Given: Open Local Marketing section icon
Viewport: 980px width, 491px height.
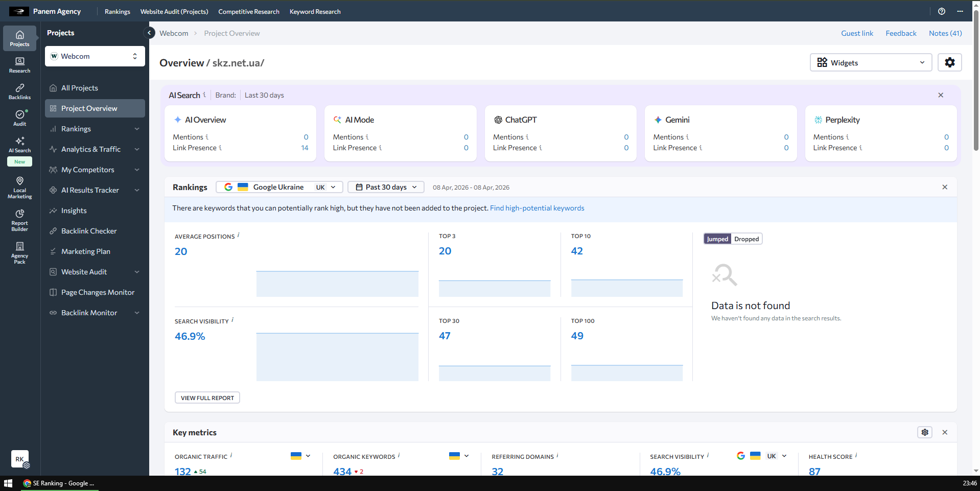Looking at the screenshot, I should [19, 187].
